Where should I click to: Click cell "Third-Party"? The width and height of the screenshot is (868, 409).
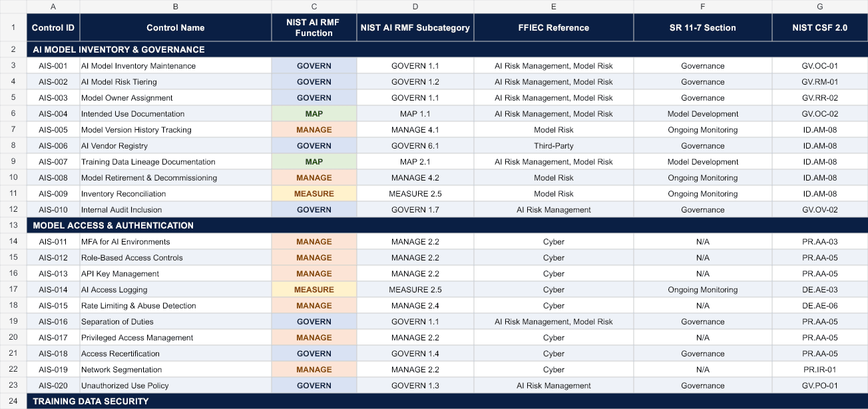click(x=554, y=145)
